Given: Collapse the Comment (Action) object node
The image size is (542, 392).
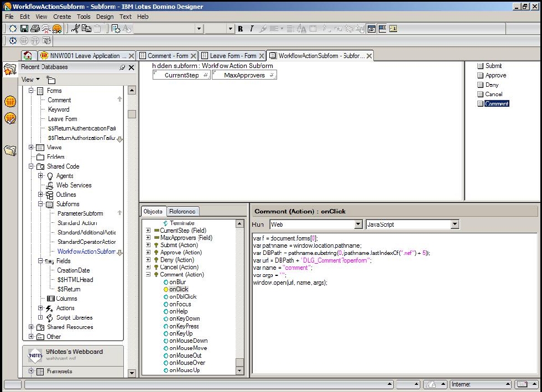Looking at the screenshot, I should click(148, 274).
